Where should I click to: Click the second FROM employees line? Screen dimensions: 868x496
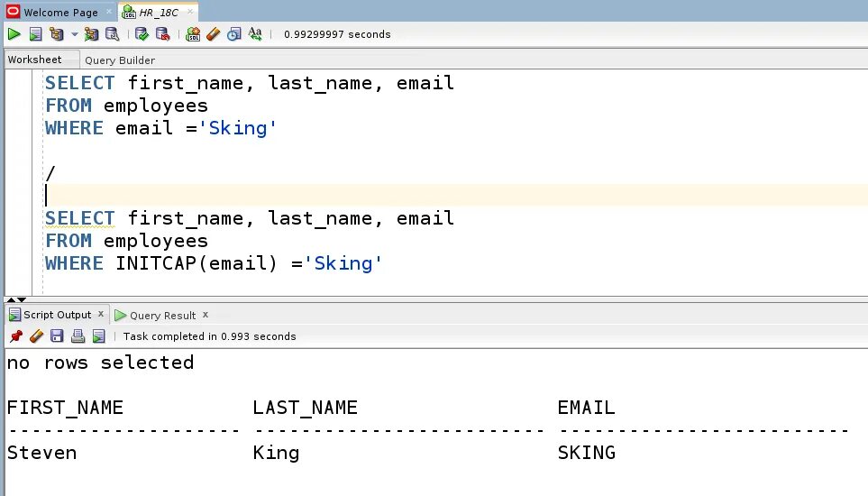pyautogui.click(x=126, y=241)
